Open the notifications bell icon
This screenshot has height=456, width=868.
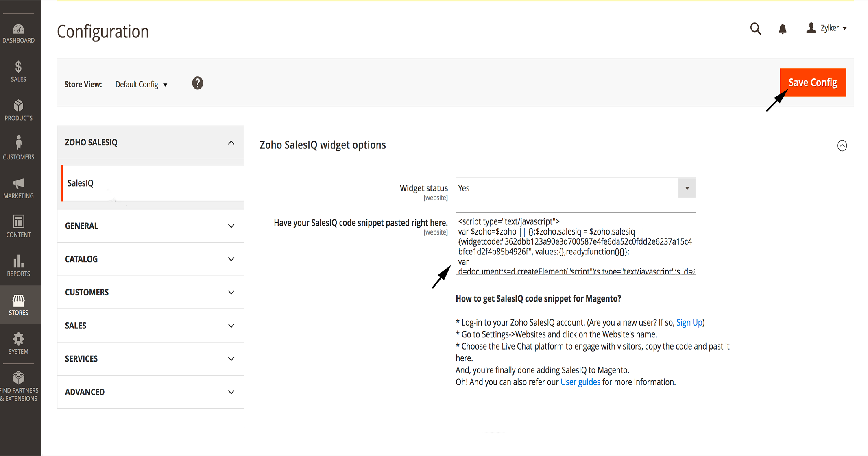[x=783, y=29]
